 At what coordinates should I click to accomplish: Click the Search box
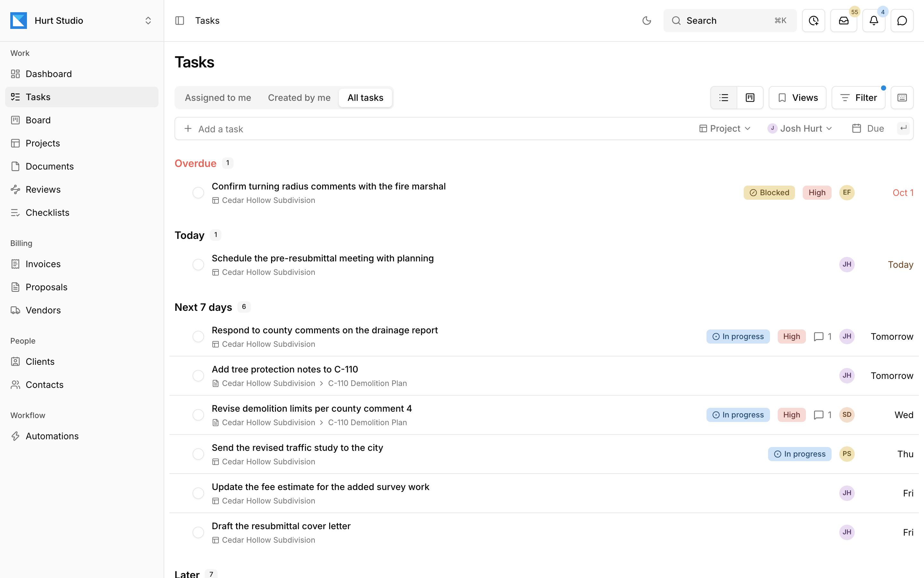(730, 21)
